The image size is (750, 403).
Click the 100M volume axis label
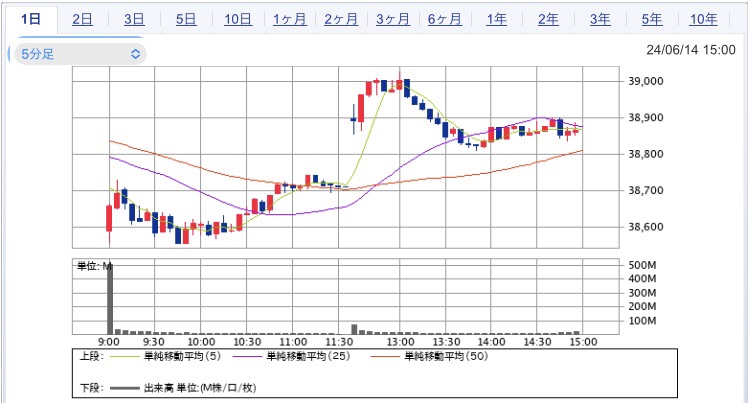(x=642, y=321)
